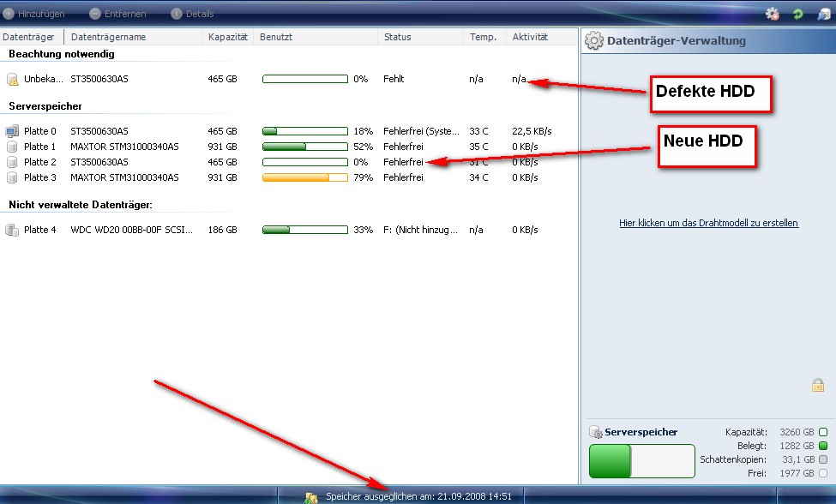Viewport: 836px width, 504px height.
Task: Click the green Belegt legend swatch
Action: click(823, 446)
